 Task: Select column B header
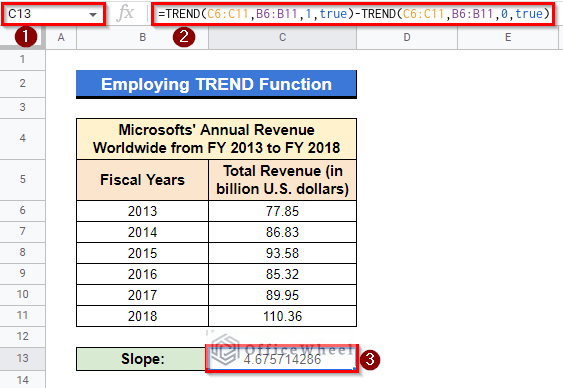point(143,37)
